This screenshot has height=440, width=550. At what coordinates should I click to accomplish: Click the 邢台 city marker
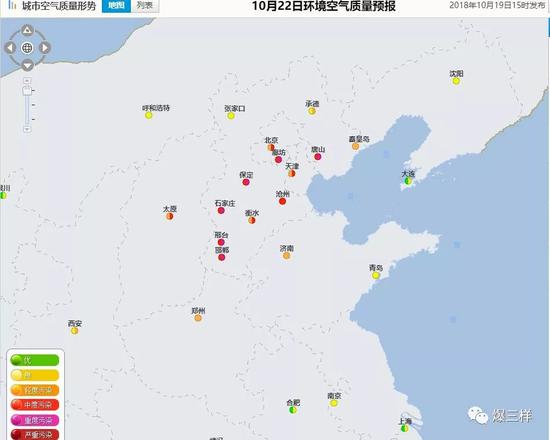coord(221,242)
